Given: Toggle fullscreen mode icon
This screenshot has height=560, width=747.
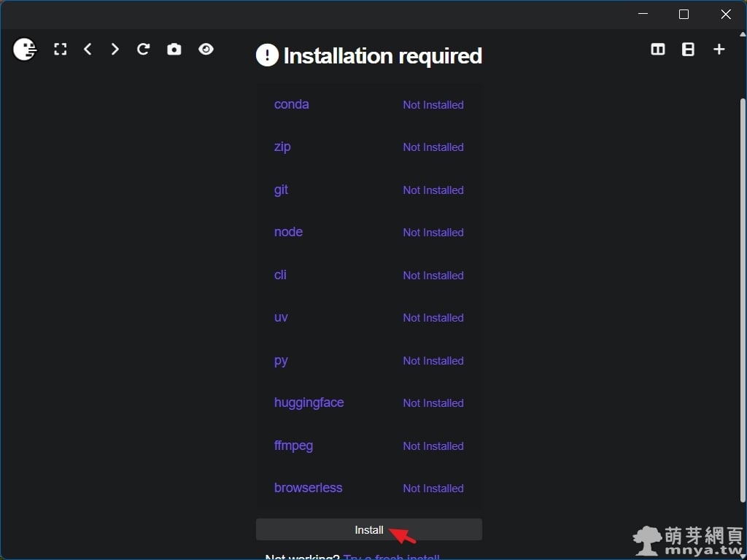Looking at the screenshot, I should 61,50.
